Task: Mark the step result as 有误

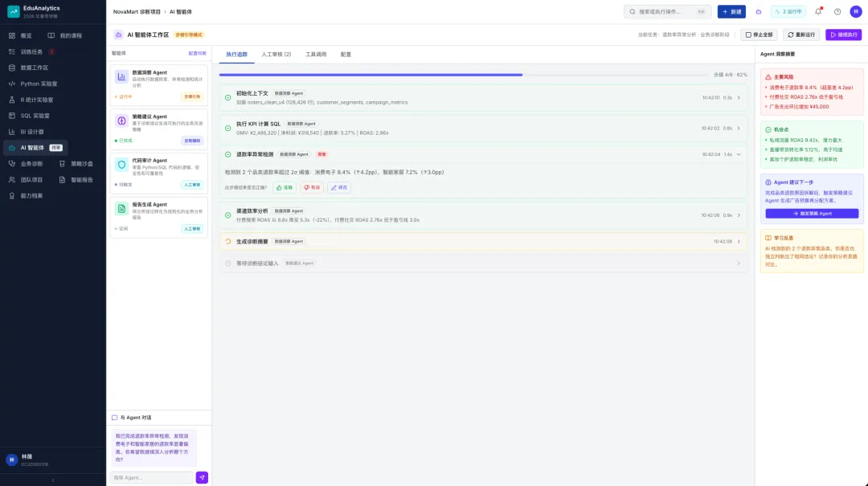Action: coord(312,188)
